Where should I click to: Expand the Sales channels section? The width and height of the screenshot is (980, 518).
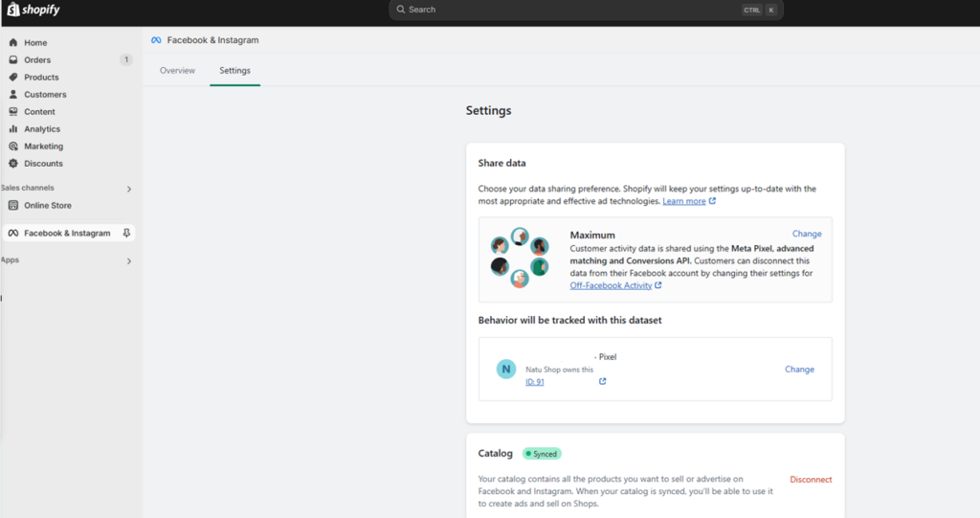[129, 190]
